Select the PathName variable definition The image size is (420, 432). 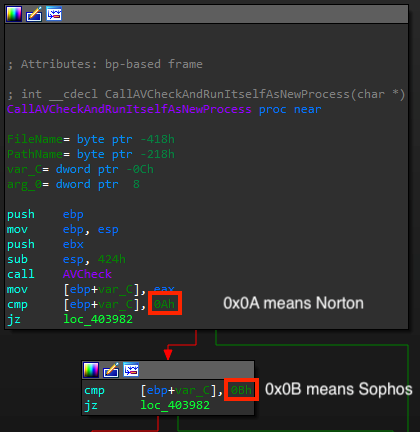[91, 154]
